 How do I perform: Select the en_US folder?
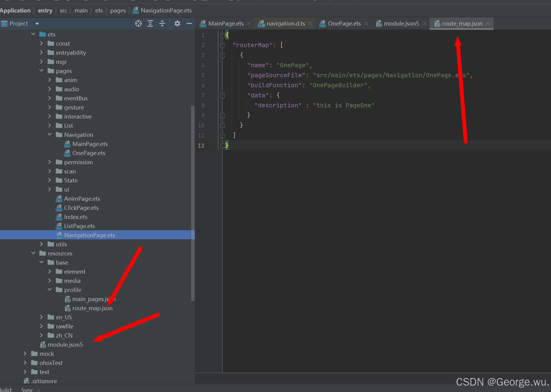[64, 317]
